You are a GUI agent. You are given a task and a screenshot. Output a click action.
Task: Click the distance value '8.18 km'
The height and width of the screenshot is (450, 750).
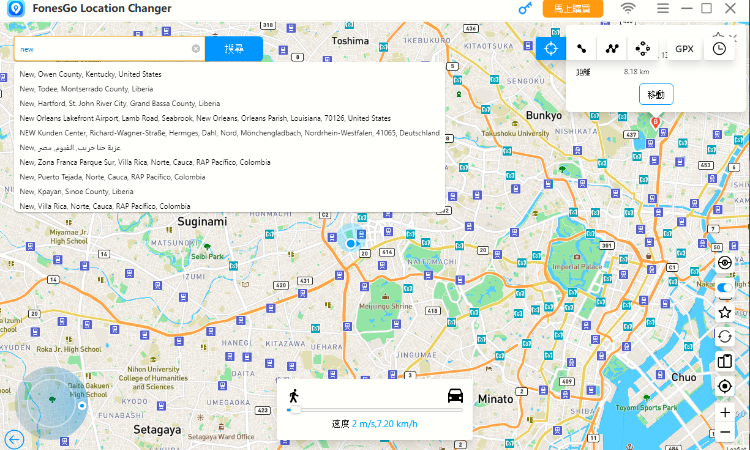pyautogui.click(x=636, y=72)
